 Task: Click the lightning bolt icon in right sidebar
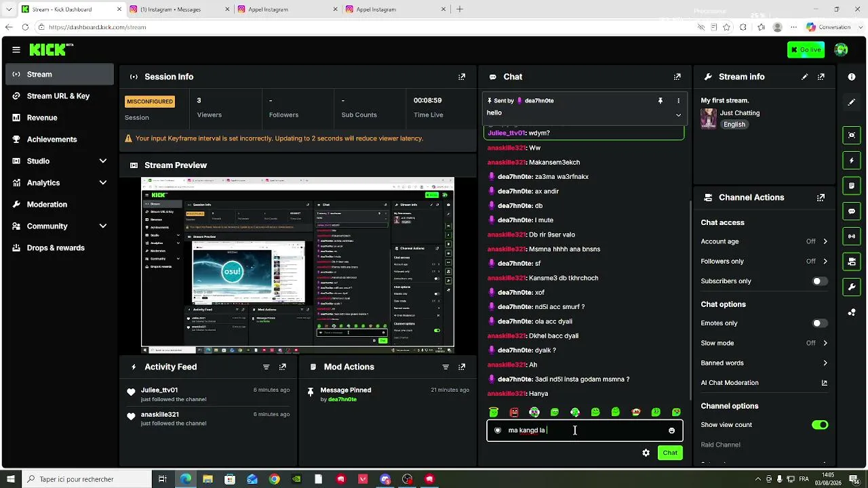pyautogui.click(x=852, y=161)
